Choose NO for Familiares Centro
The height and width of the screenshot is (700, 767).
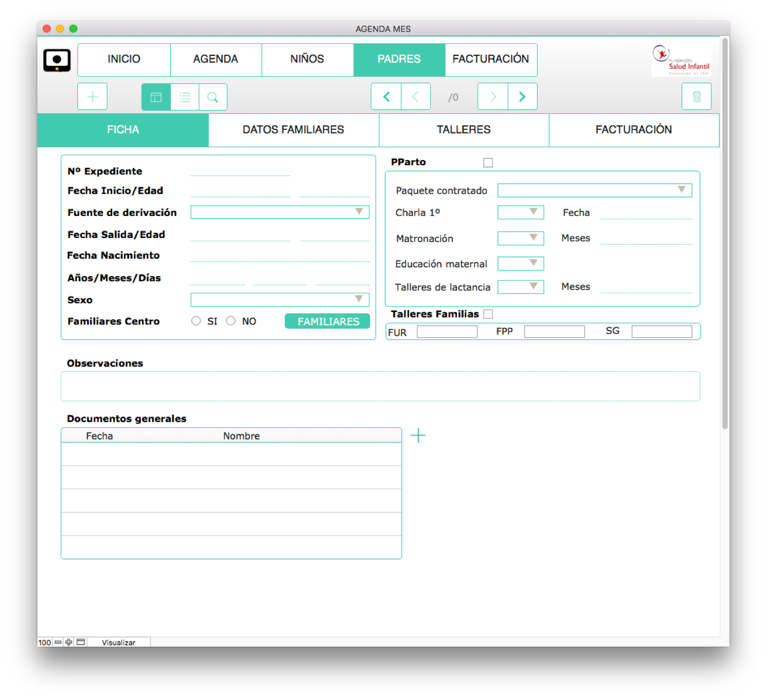tap(231, 321)
